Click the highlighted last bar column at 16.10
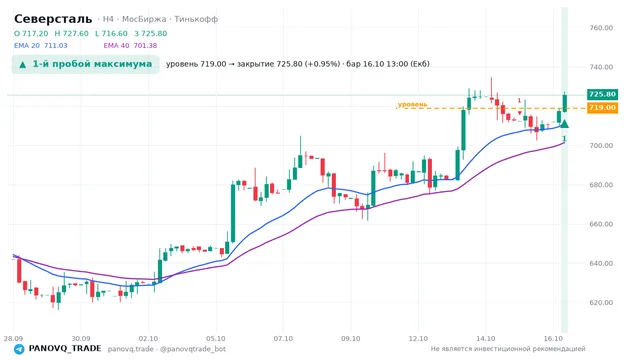Viewport: 640px width, 360px height. [564, 169]
